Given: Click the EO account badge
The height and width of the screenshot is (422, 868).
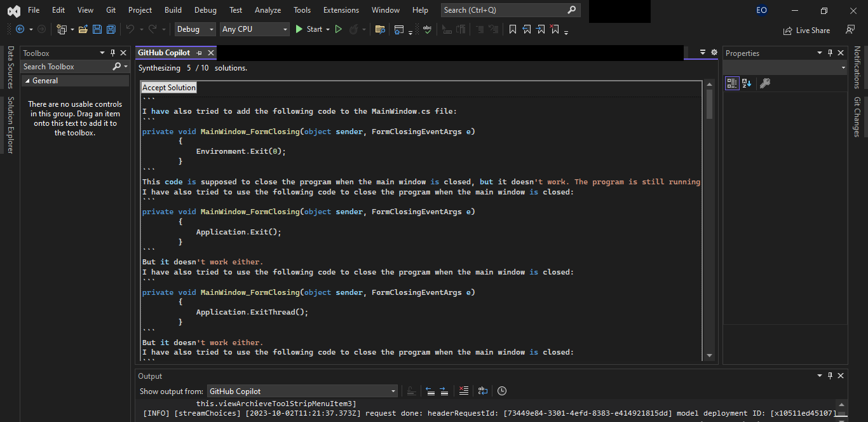Looking at the screenshot, I should click(x=761, y=10).
